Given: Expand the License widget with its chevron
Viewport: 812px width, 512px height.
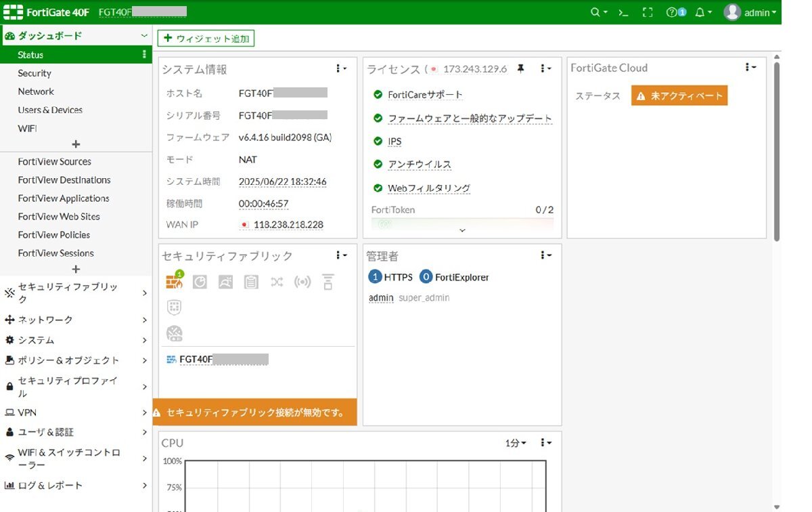Looking at the screenshot, I should [462, 230].
